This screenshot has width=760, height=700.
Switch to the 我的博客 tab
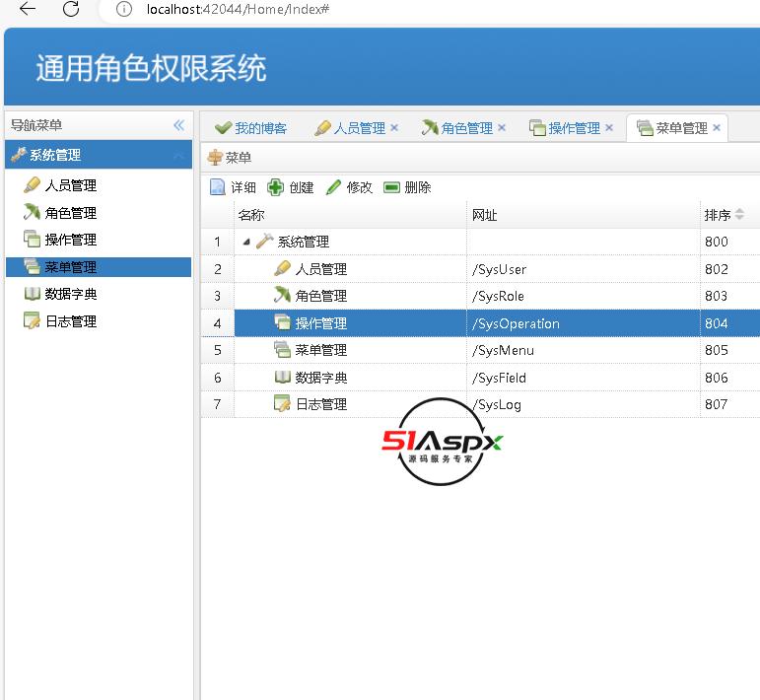click(251, 128)
